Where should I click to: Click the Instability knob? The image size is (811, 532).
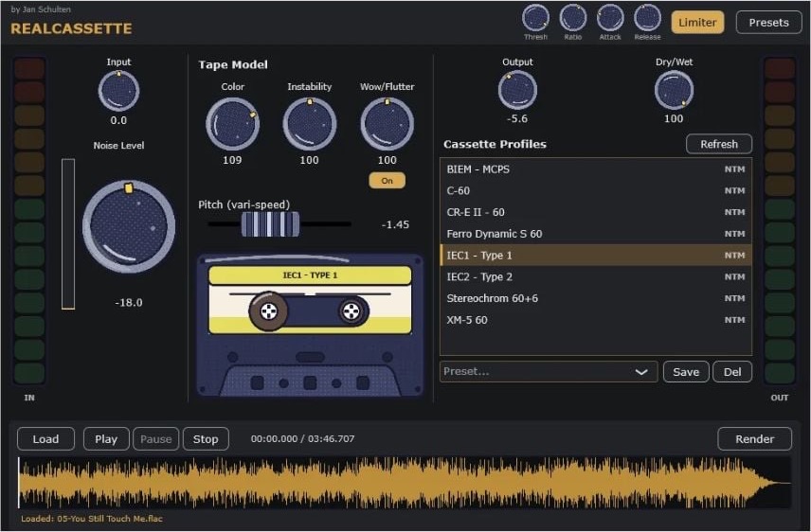coord(309,124)
